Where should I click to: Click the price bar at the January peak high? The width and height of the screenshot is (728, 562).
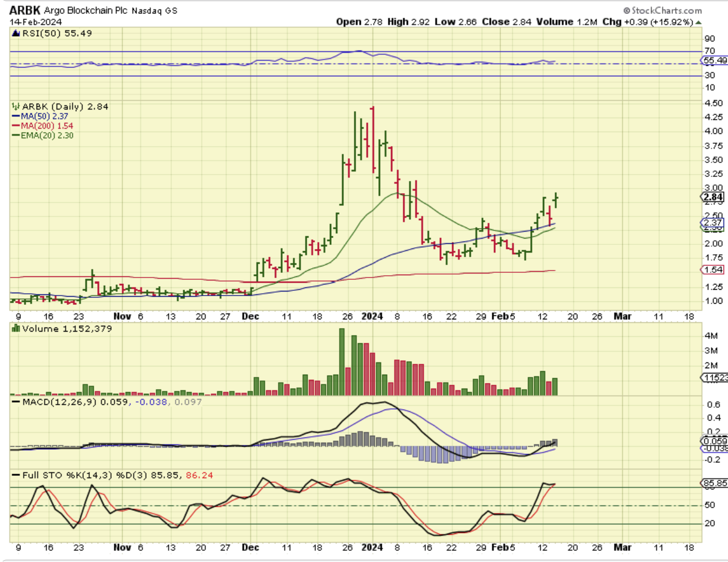[x=372, y=138]
